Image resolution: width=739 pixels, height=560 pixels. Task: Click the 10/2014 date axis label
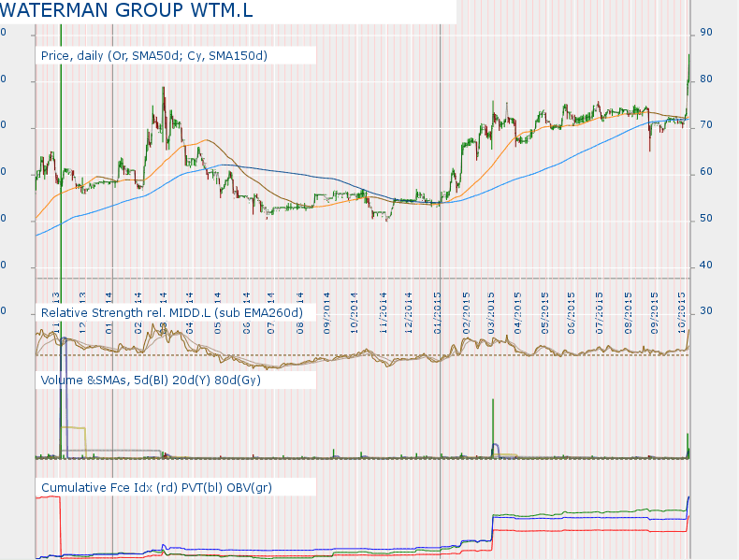click(x=355, y=313)
